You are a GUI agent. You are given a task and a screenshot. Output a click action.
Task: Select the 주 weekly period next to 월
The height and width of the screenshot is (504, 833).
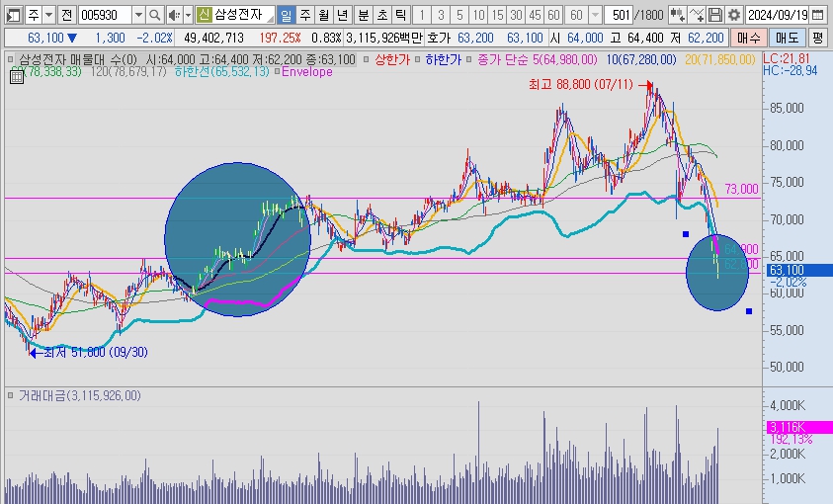tap(305, 15)
